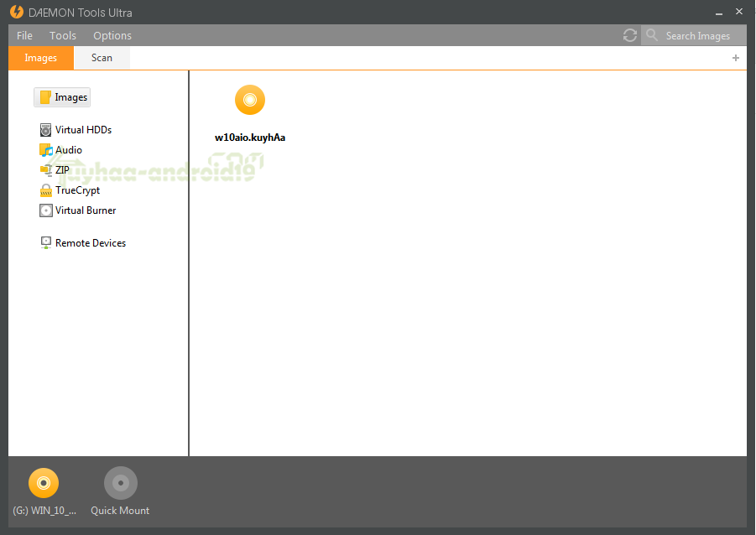Click the mounted (G:) drive disc icon
The width and height of the screenshot is (756, 535).
coord(44,483)
